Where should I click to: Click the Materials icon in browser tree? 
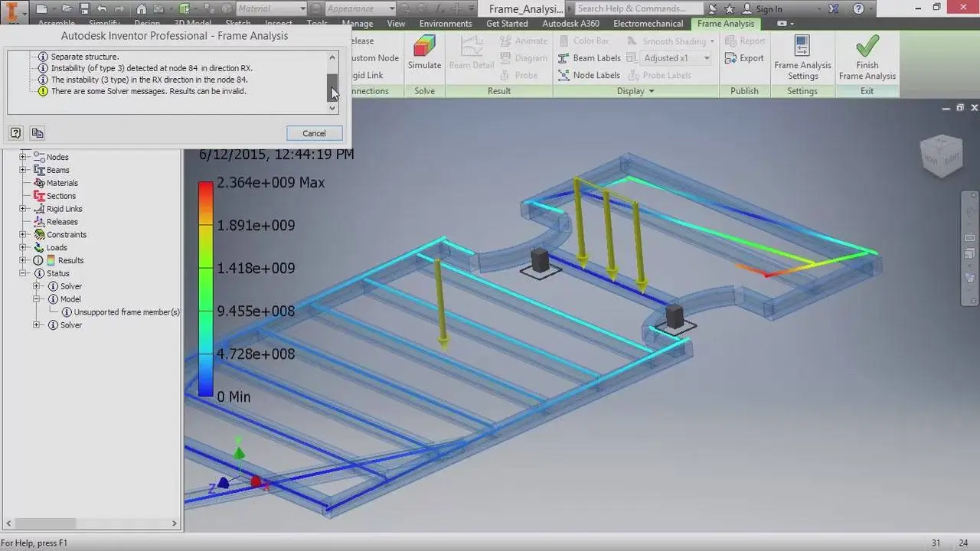(40, 183)
